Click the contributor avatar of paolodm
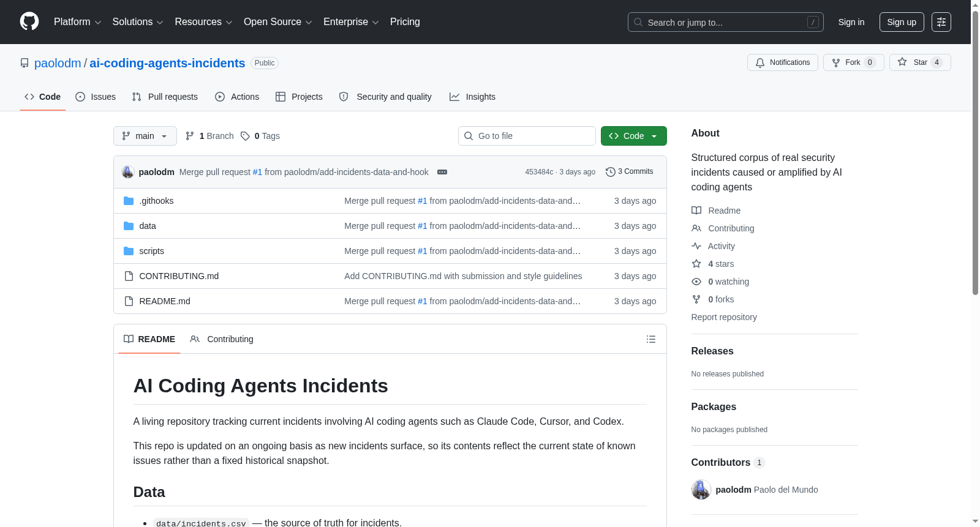This screenshot has height=527, width=980. tap(701, 490)
